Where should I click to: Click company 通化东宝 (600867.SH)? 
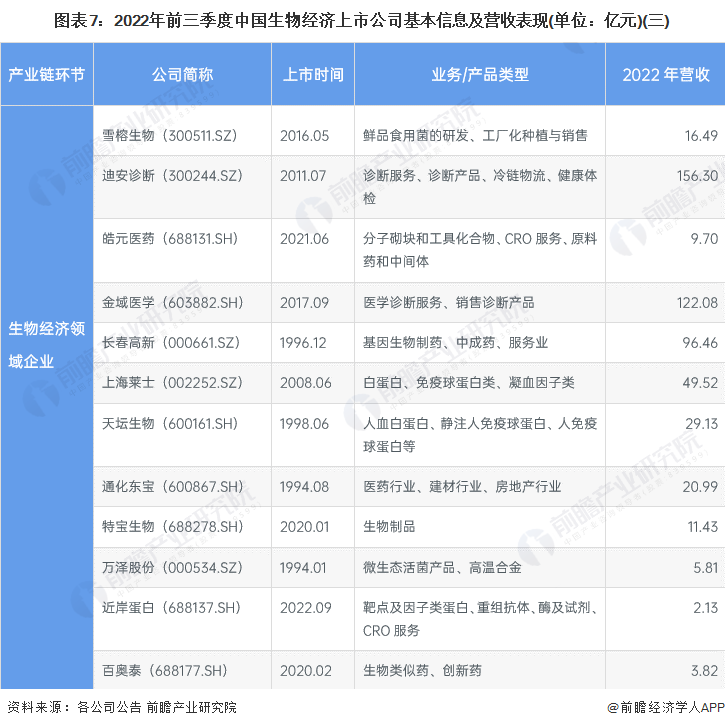[172, 486]
